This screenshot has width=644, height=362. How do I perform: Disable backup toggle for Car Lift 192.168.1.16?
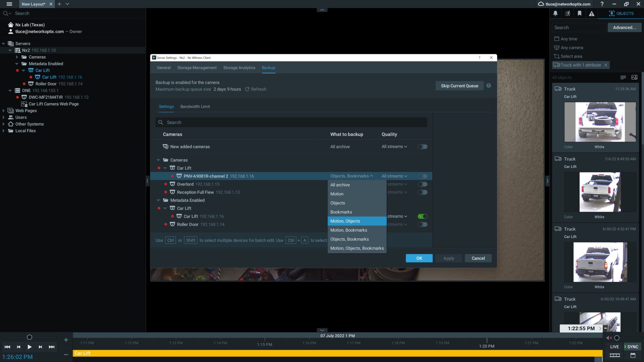(x=422, y=216)
